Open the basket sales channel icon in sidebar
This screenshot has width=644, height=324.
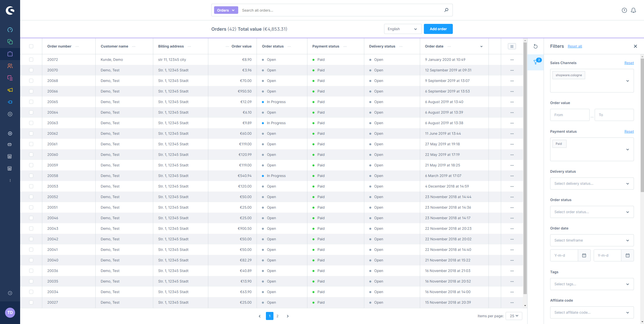click(10, 144)
